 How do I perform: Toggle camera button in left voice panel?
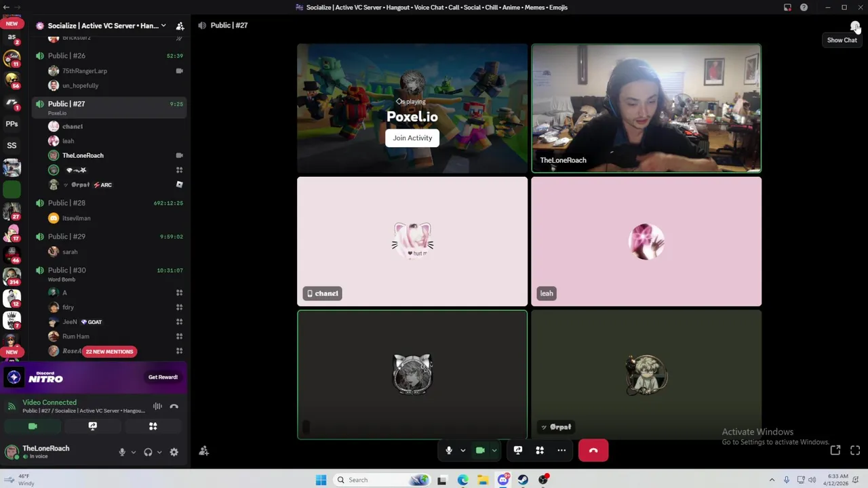pyautogui.click(x=33, y=426)
